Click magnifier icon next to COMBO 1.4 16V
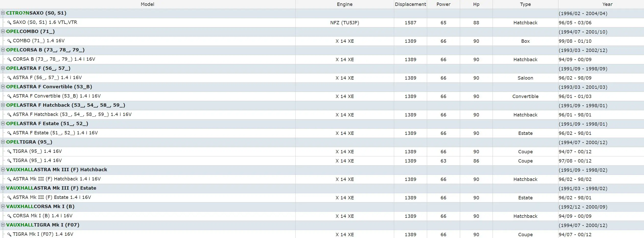 tap(9, 41)
